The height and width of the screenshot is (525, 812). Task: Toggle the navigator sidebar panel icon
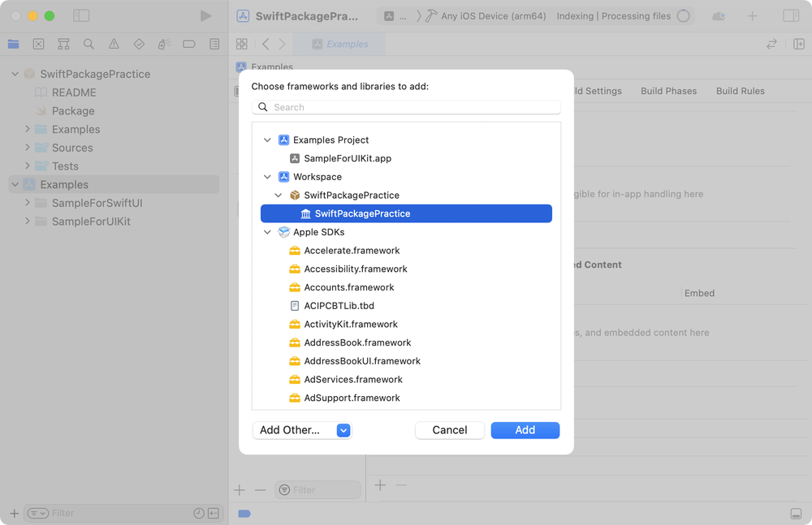click(81, 16)
